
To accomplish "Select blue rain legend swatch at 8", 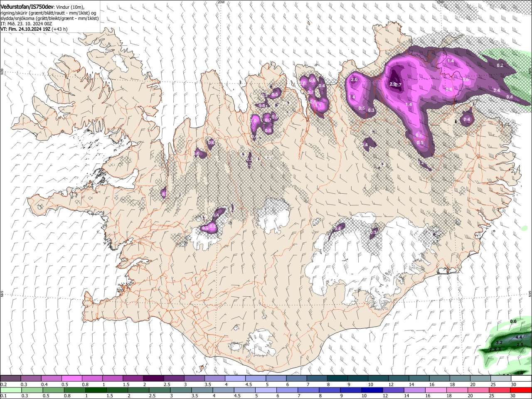I will [x=330, y=390].
